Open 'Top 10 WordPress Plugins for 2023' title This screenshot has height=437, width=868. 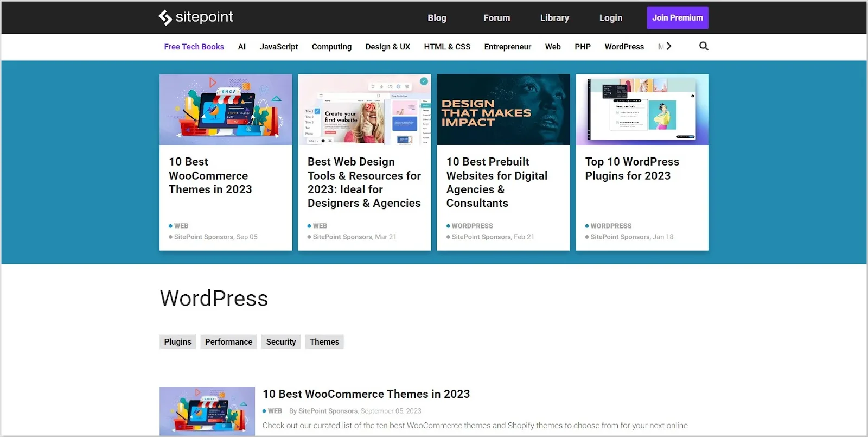click(632, 169)
